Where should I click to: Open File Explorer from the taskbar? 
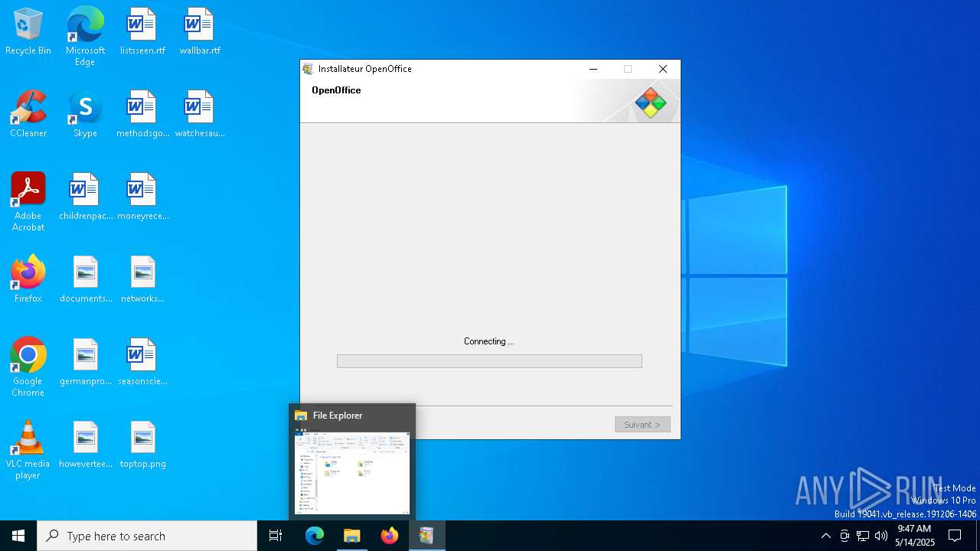pyautogui.click(x=352, y=536)
